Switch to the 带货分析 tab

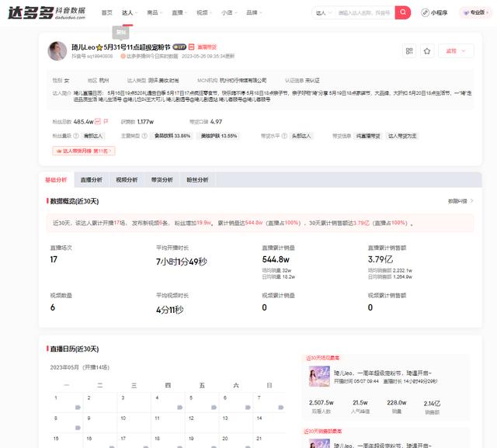162,179
